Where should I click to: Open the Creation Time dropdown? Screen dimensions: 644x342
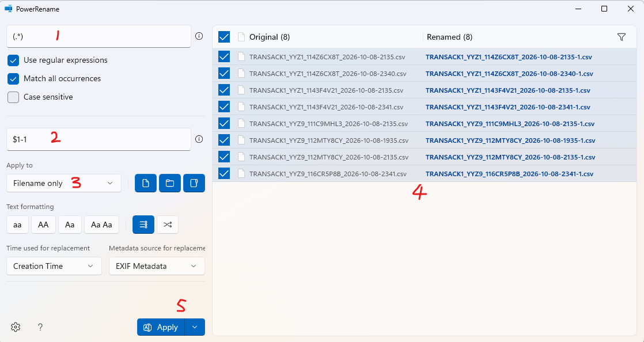[54, 266]
